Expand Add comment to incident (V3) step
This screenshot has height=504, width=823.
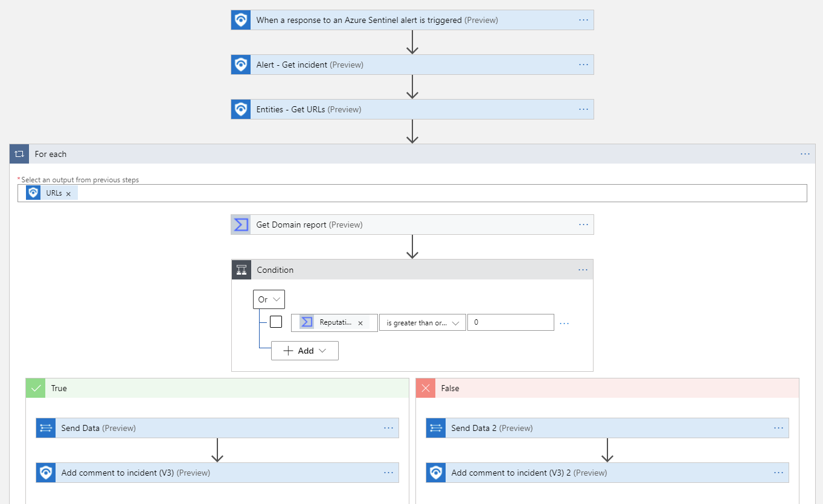coord(217,473)
